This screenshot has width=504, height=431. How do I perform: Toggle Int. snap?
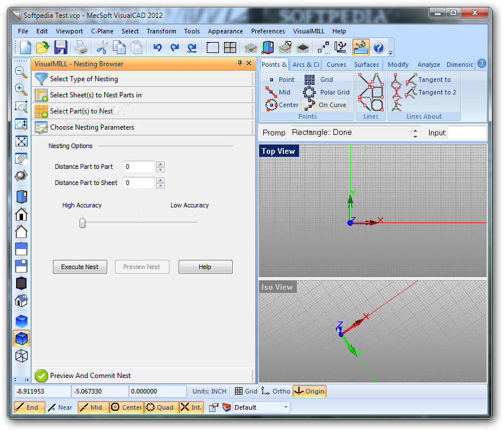pyautogui.click(x=191, y=407)
